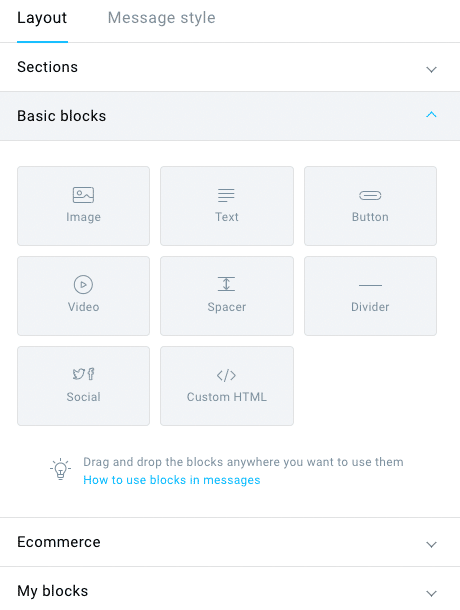Expand the My blocks chevron

pos(431,593)
